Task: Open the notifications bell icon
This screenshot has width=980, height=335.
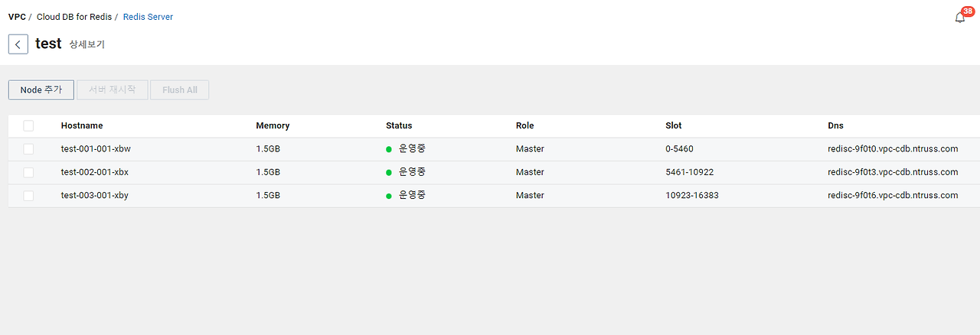Action: pos(960,18)
